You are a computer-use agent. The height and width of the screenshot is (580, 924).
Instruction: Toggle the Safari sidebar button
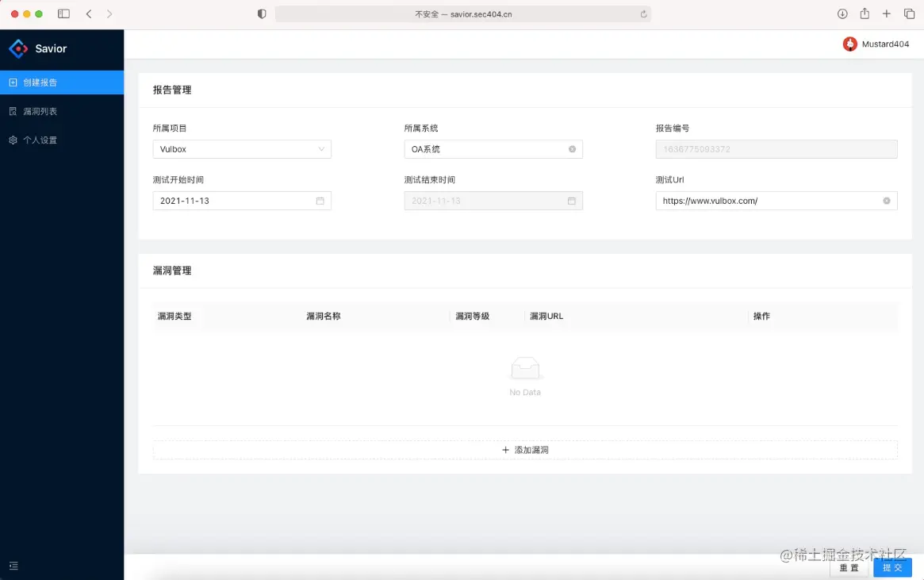63,13
